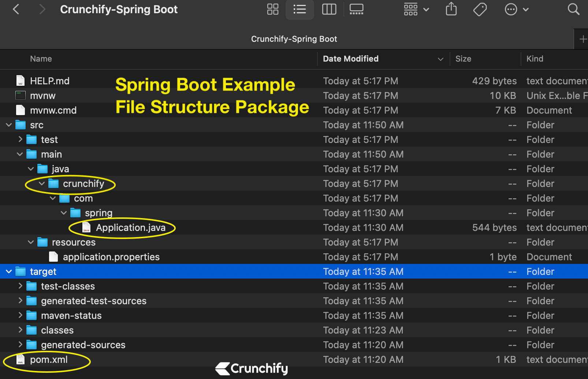Viewport: 588px width, 379px height.
Task: Switch to column view
Action: tap(329, 10)
